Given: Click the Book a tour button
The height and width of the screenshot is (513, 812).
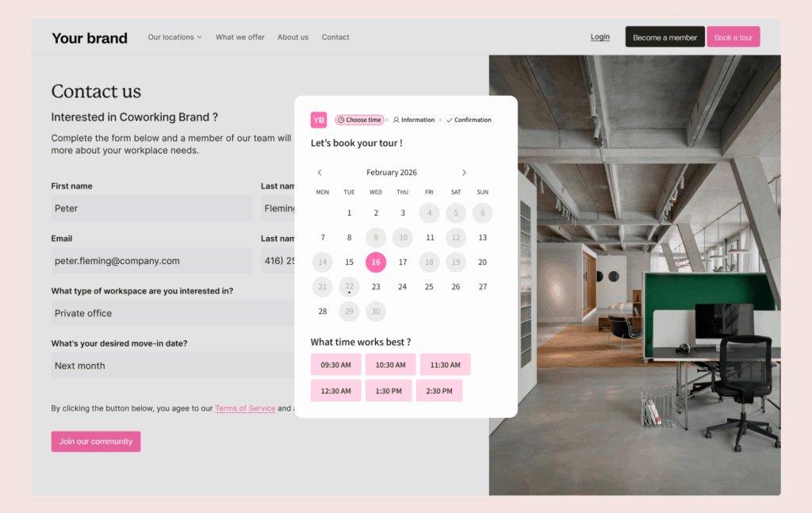Looking at the screenshot, I should [x=733, y=36].
